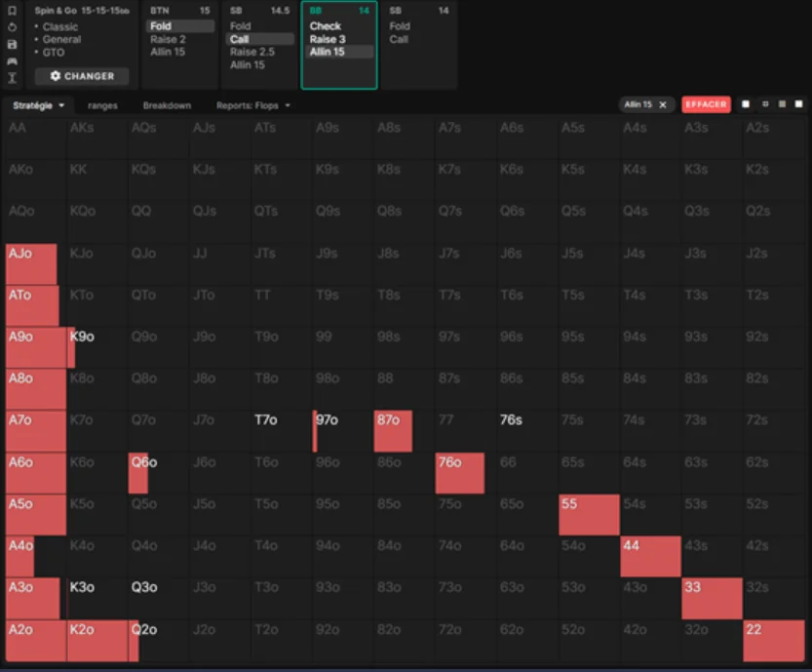Click the floppy disk save icon
The width and height of the screenshot is (812, 672).
(12, 44)
